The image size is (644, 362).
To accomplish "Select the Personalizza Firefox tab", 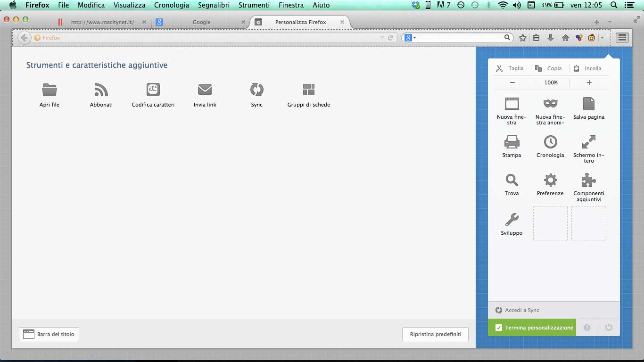I will [x=300, y=22].
